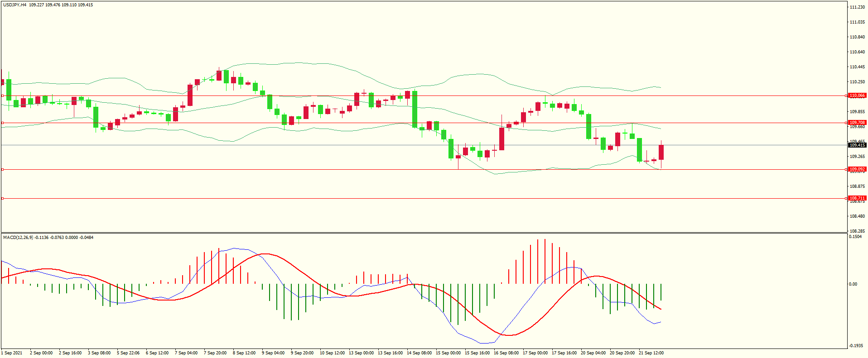Click the 110.840 price axis label
868x358 pixels.
(858, 37)
